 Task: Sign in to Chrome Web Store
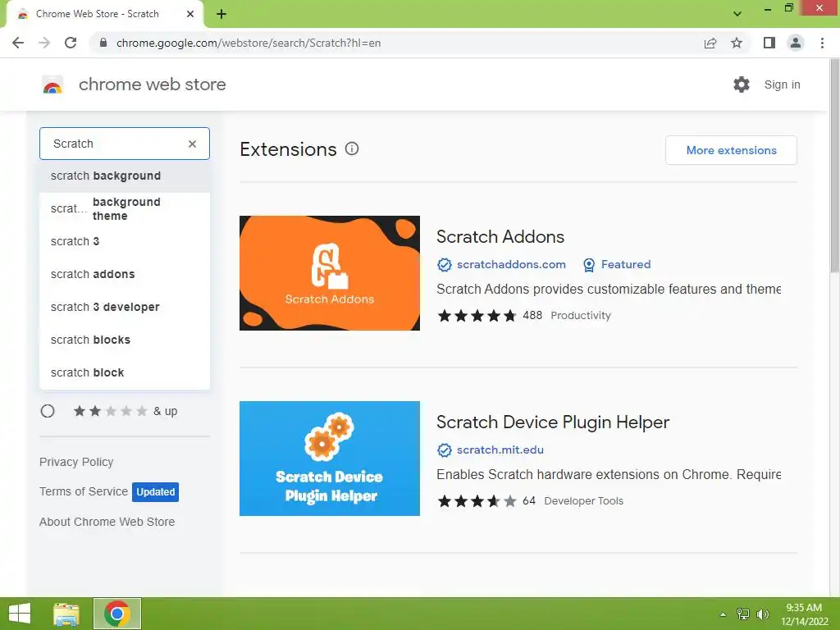coord(782,84)
